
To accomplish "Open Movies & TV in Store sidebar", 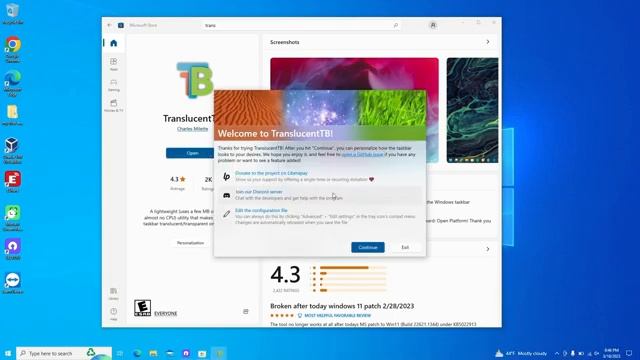I will click(113, 105).
